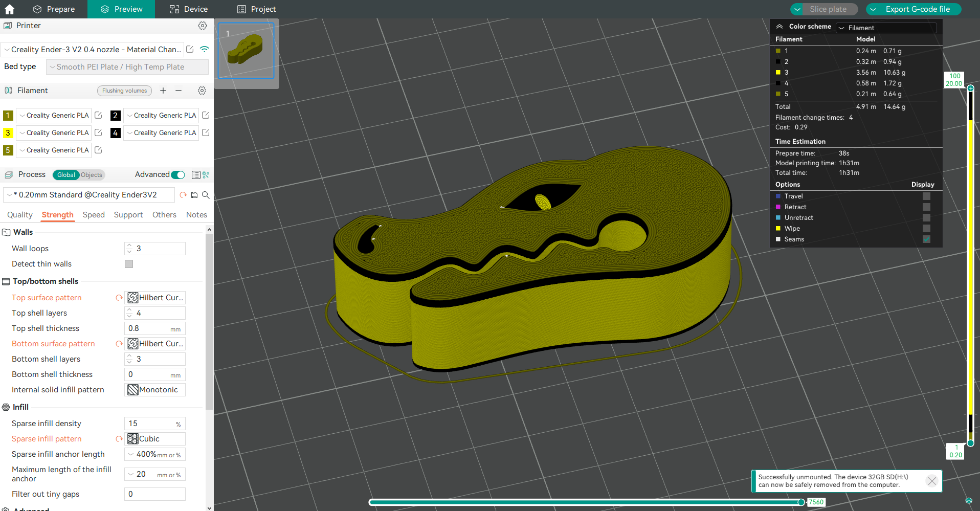Open the Speed settings tab
This screenshot has height=511, width=980.
click(x=94, y=215)
